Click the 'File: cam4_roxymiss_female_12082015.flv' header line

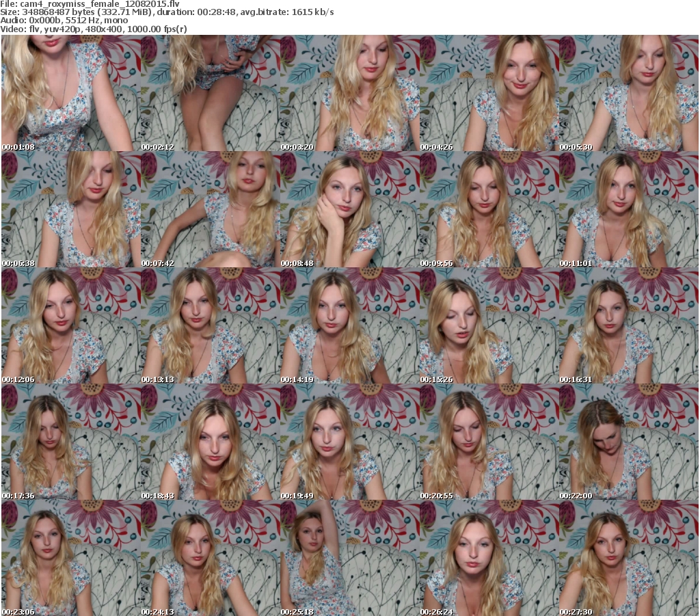(90, 4)
